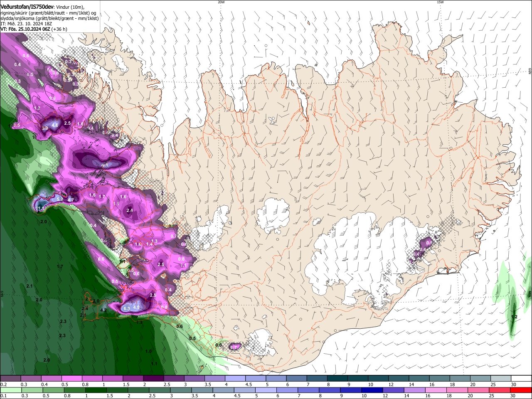The image size is (532, 399).
Task: Click the 0.1 label in the lower legend row
Action: click(x=3, y=396)
